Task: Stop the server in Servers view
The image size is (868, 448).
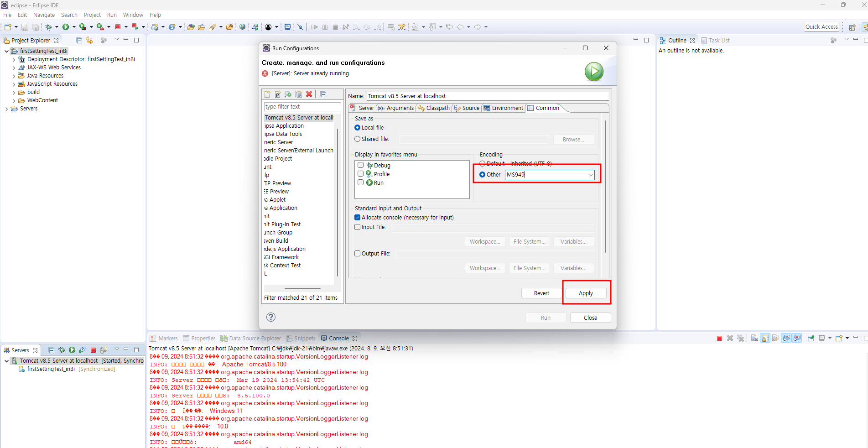Action: (x=93, y=350)
